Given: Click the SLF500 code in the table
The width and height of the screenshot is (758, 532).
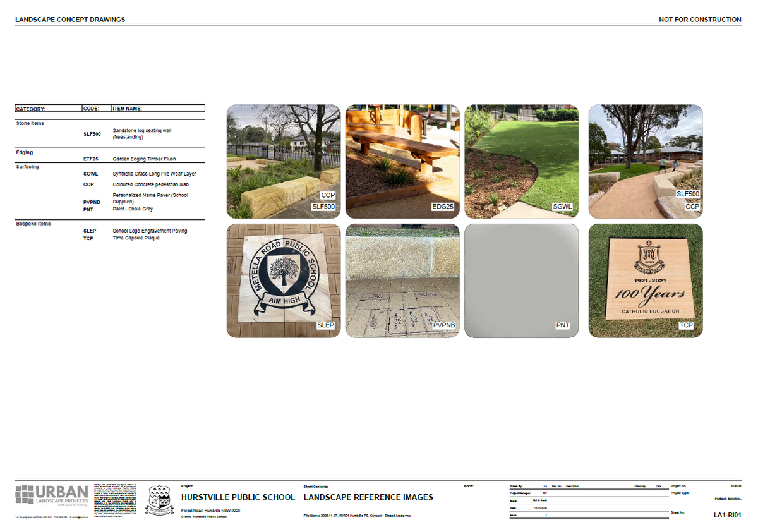Looking at the screenshot, I should pos(92,134).
